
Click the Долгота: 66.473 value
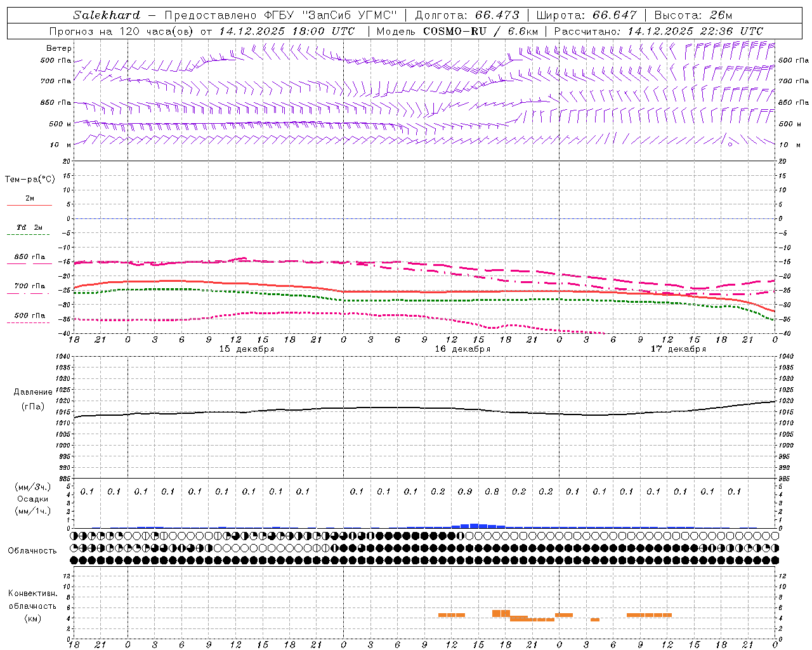tap(467, 15)
